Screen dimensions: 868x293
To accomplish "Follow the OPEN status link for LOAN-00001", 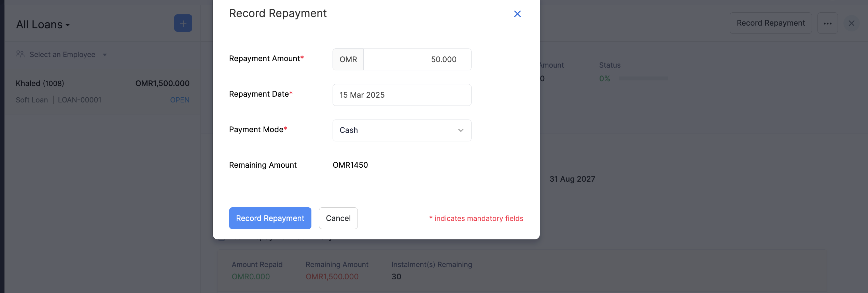I will 180,100.
